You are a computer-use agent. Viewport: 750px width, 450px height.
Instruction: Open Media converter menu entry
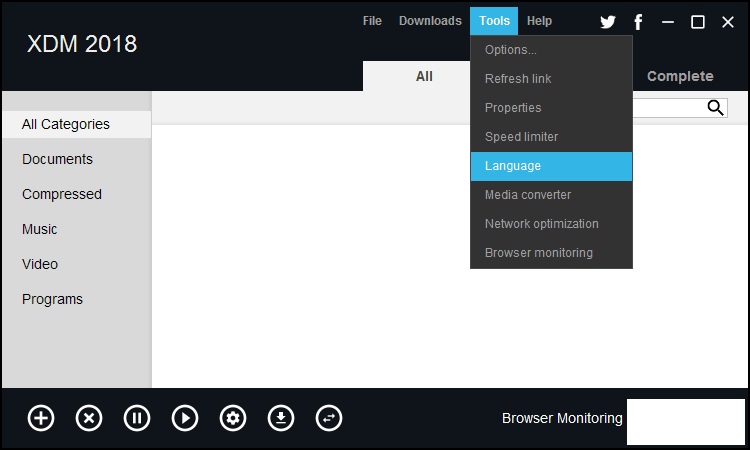tap(551, 195)
